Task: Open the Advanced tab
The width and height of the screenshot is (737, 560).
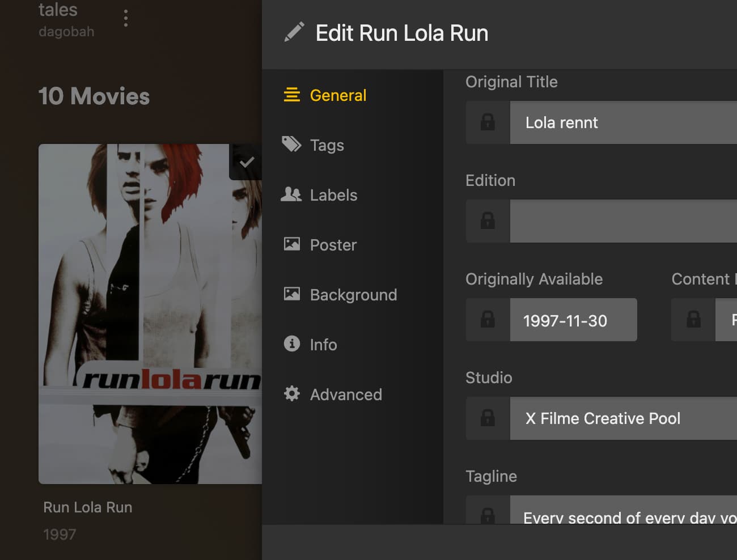Action: click(x=333, y=394)
